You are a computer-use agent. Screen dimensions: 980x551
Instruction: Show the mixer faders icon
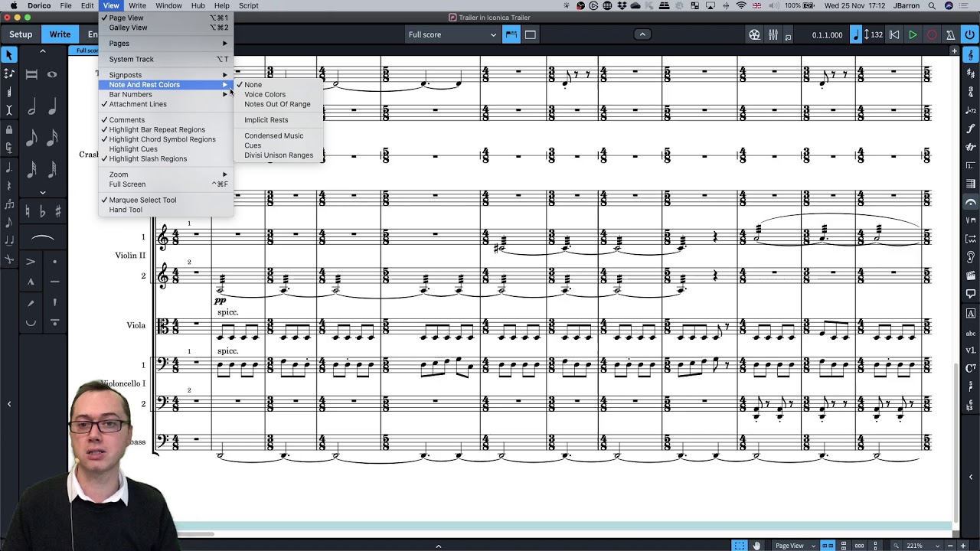tap(773, 34)
